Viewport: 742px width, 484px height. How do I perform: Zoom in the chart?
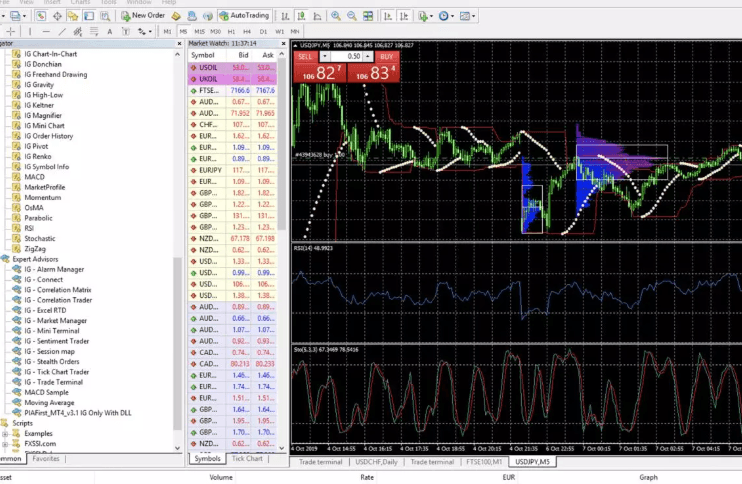336,16
